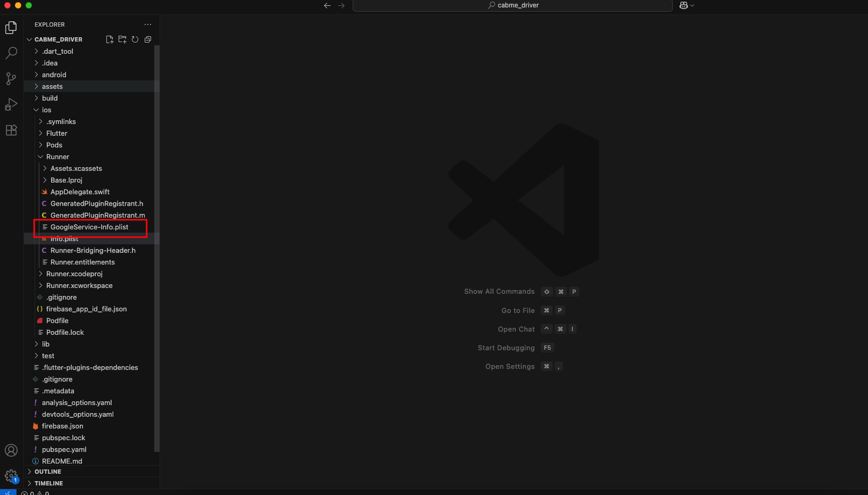Click the New File icon in Explorer
The height and width of the screenshot is (495, 868).
[x=110, y=39]
